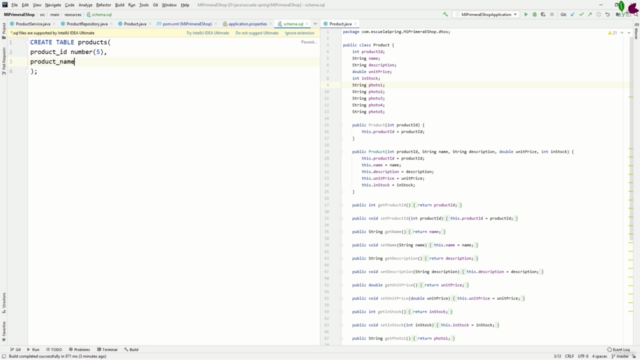Viewport: 640px width, 360px height.
Task: Build project with the green hammer
Action: click(x=445, y=15)
